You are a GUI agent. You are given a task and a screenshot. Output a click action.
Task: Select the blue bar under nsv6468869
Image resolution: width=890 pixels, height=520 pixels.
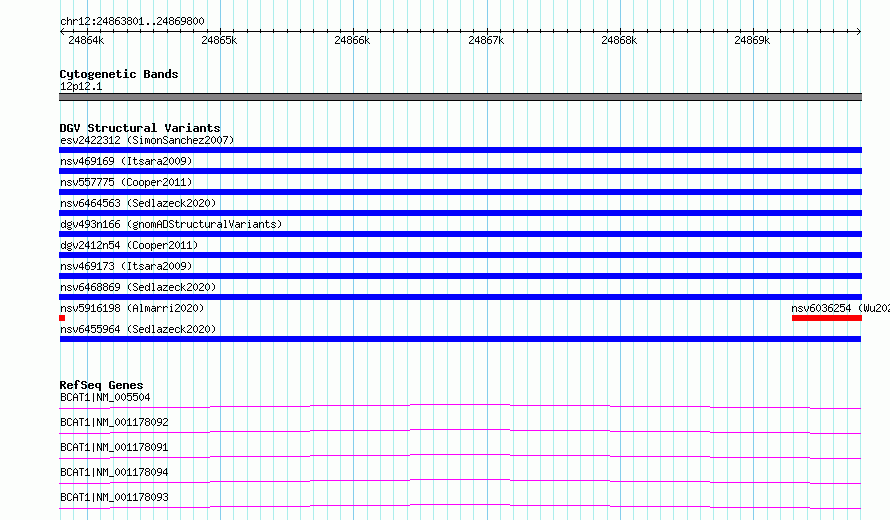click(460, 297)
